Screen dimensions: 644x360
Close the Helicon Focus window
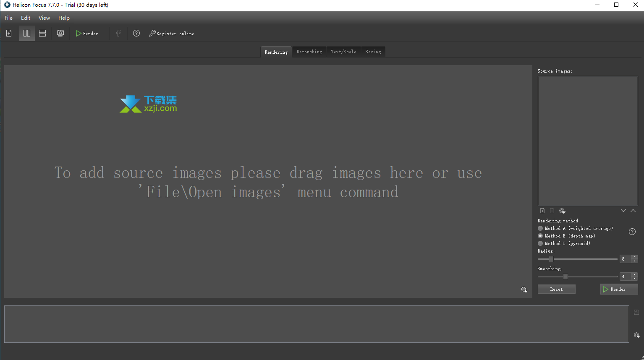[635, 5]
